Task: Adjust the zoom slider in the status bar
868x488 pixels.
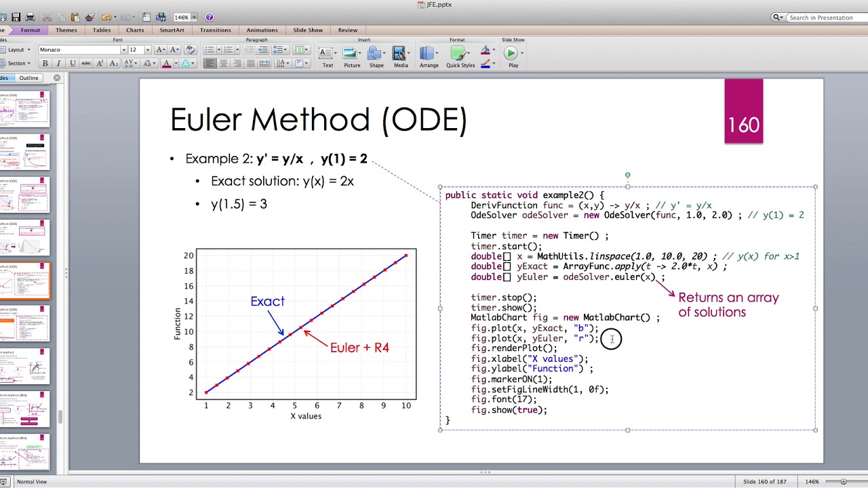Action: pos(844,481)
